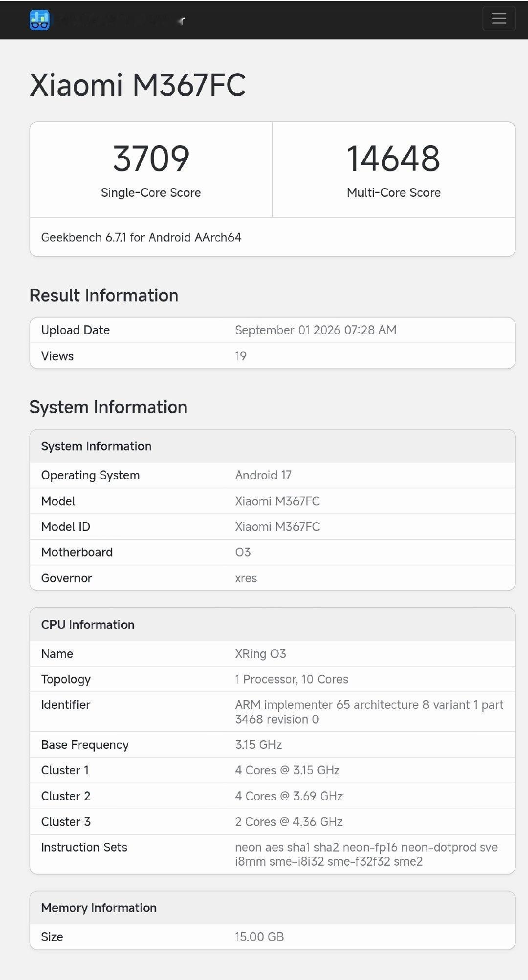Click the 3709 single-core score

point(151,158)
